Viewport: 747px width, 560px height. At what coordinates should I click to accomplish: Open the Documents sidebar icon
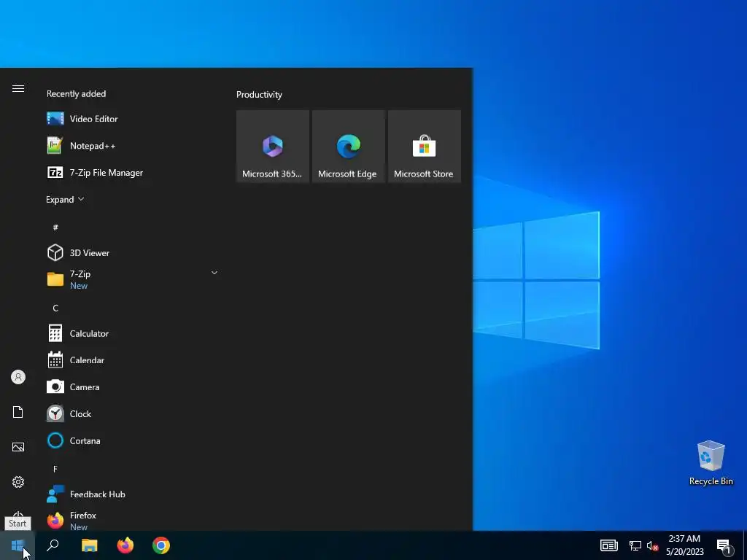[x=18, y=412]
